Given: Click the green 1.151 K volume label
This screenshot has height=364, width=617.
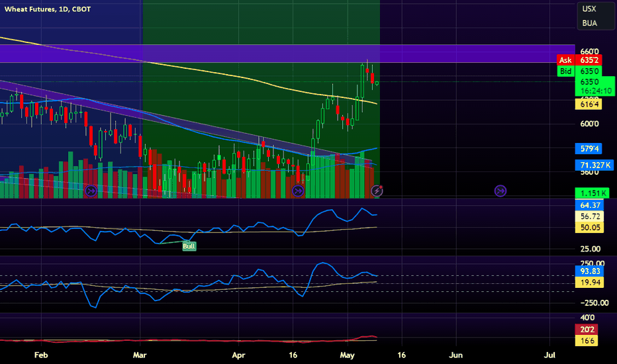Looking at the screenshot, I should click(x=592, y=193).
